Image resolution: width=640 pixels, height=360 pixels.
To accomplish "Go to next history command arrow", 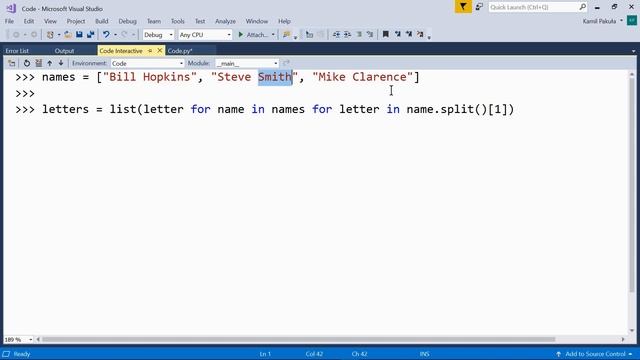I will point(61,63).
